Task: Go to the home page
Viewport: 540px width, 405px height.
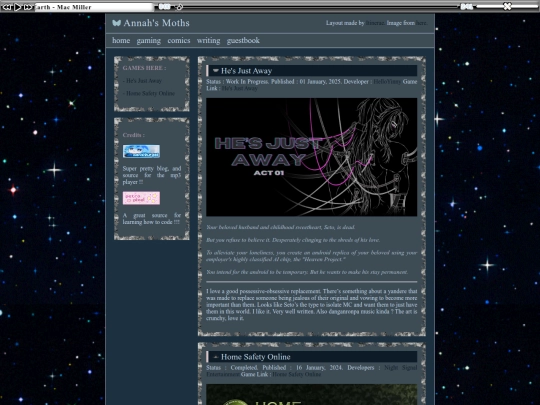Action: coord(121,41)
